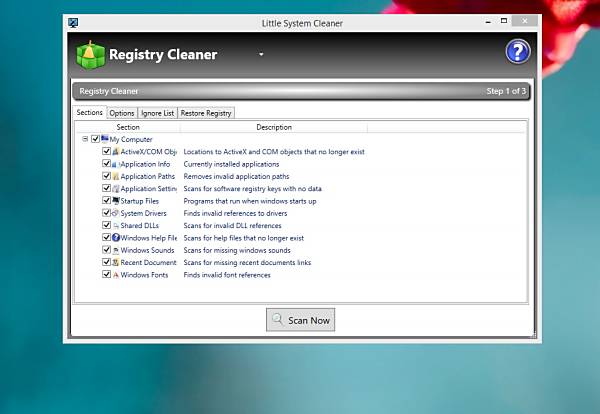Click the Windows Help Files question icon
The image size is (600, 414).
116,238
